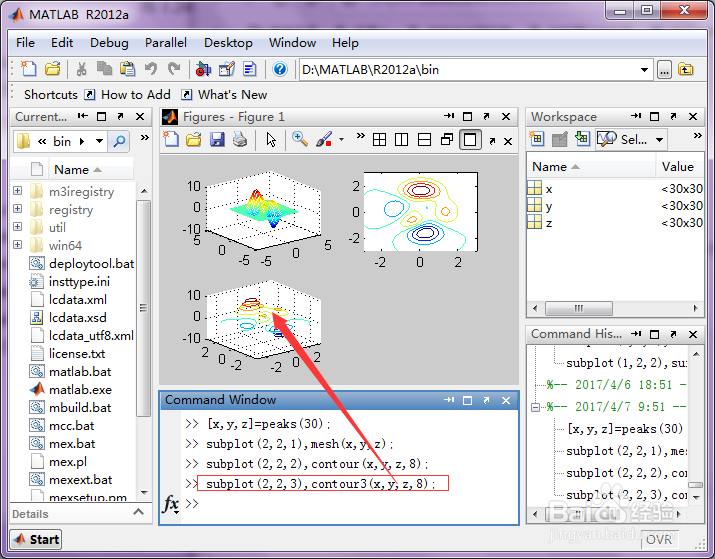This screenshot has width=715, height=559.
Task: Select the [x,y,z]=peaks(30) history entry
Action: click(625, 429)
